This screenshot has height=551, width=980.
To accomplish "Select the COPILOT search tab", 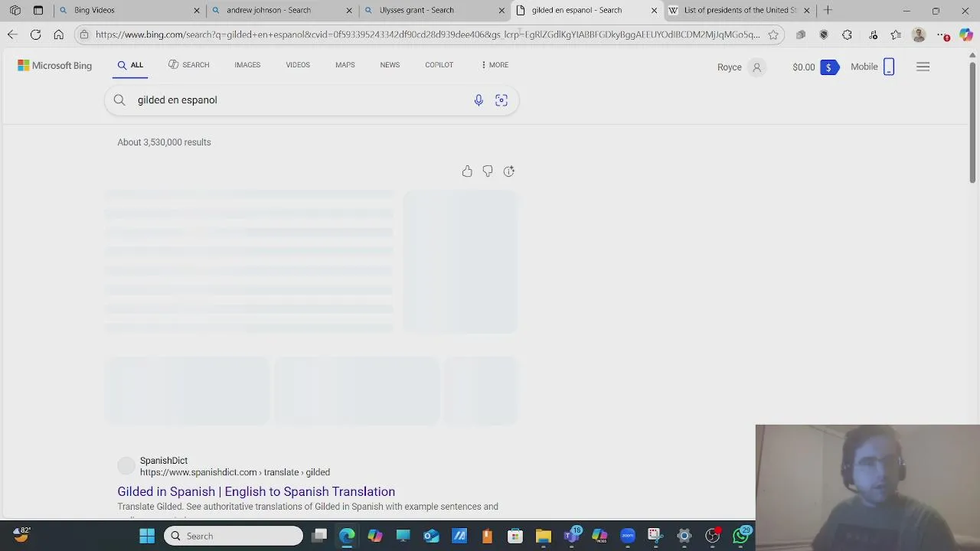I will [439, 65].
